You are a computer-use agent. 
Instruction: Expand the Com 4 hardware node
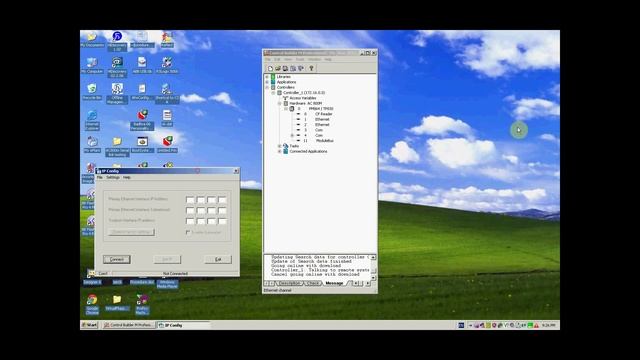pyautogui.click(x=292, y=135)
